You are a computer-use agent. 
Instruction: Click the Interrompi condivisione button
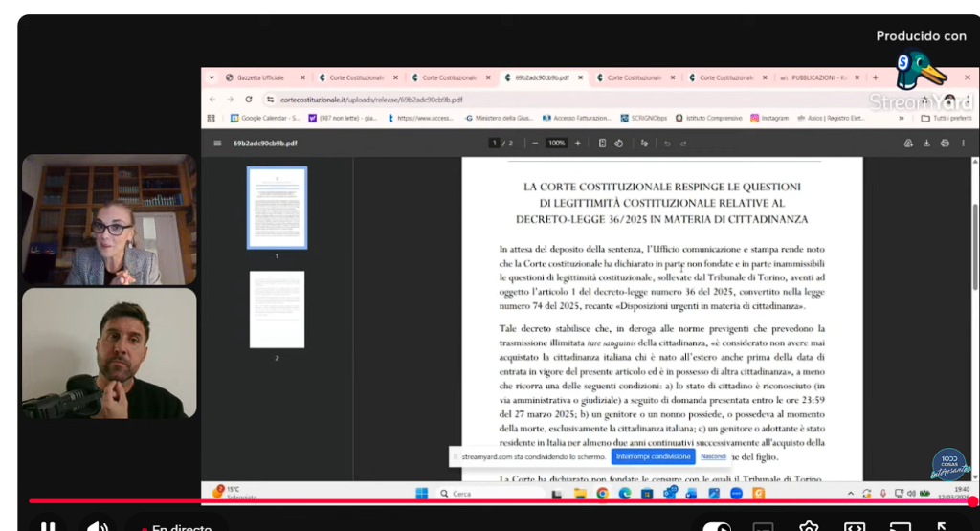click(653, 457)
